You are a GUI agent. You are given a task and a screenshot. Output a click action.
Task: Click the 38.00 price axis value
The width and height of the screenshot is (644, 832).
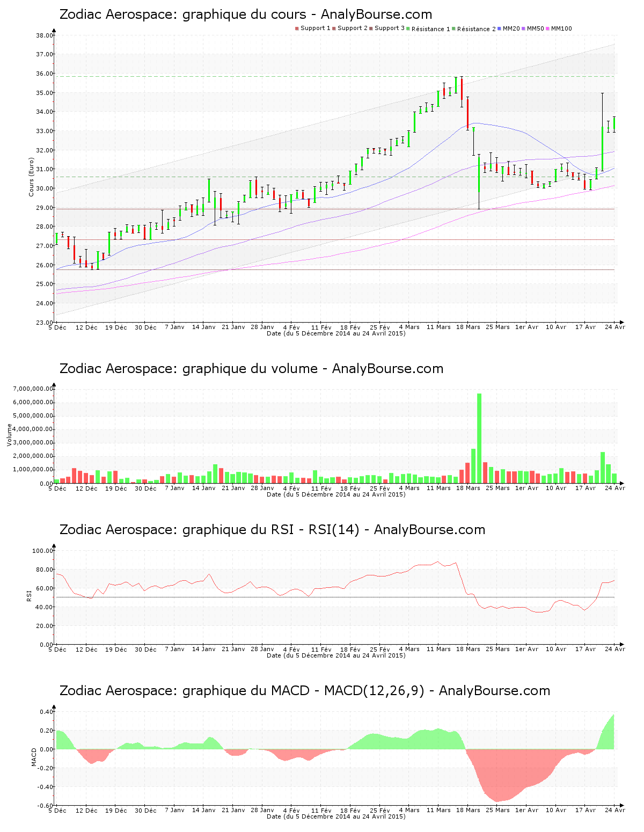tap(45, 35)
